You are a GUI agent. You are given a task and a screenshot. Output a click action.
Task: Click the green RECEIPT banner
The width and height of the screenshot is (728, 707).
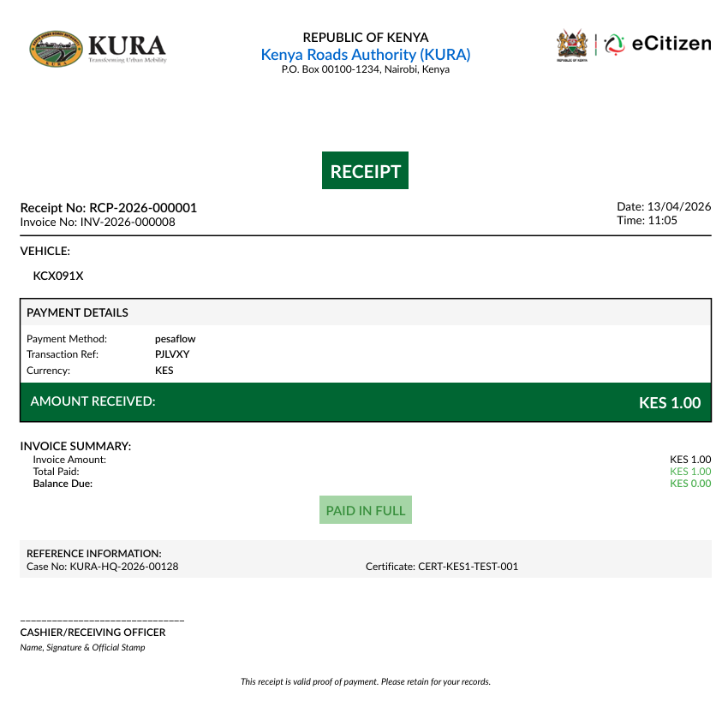point(365,170)
